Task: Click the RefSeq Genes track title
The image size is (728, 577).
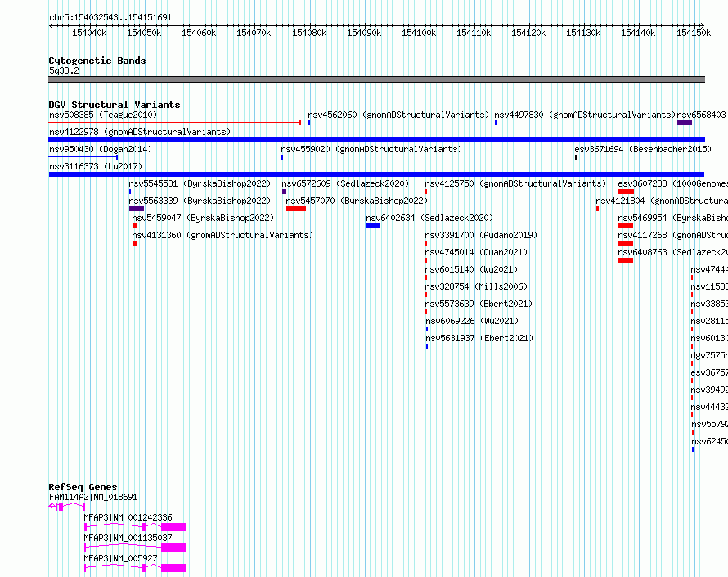Action: point(83,487)
